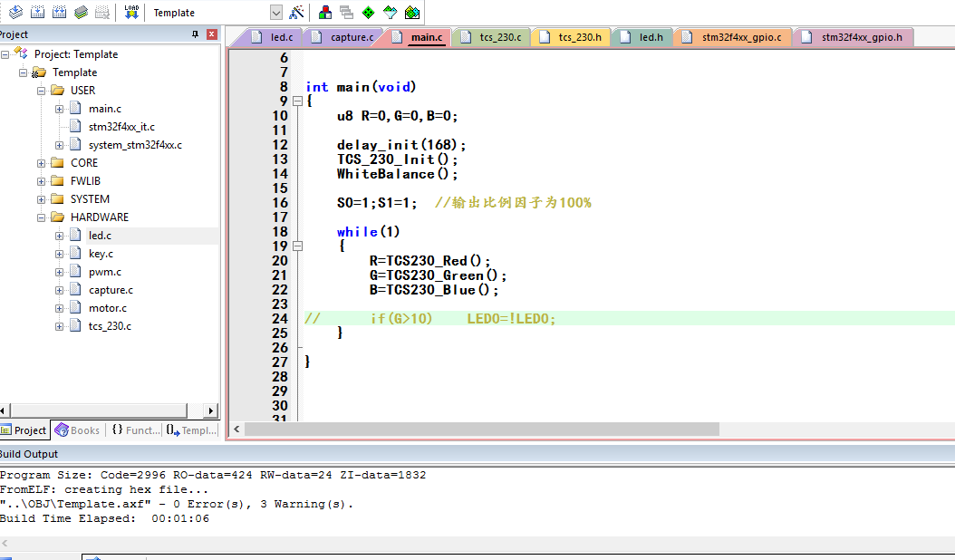This screenshot has width=955, height=560.
Task: Open the Template target selection dropdown
Action: 276,13
